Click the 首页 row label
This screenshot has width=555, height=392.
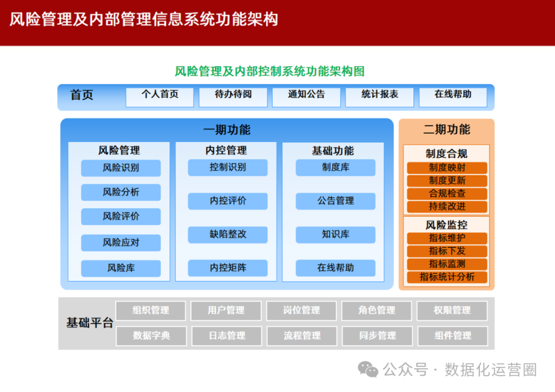[81, 95]
